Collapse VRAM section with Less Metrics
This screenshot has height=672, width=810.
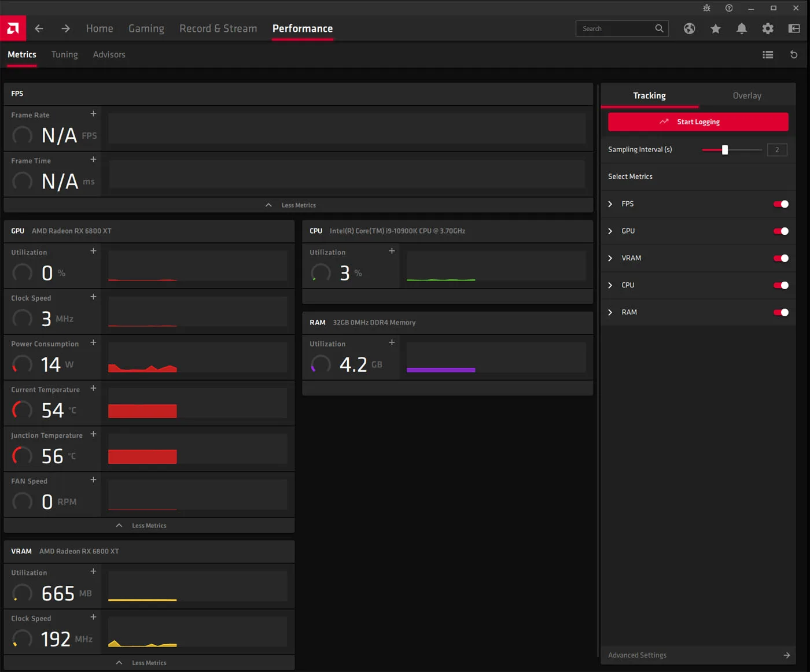149,663
